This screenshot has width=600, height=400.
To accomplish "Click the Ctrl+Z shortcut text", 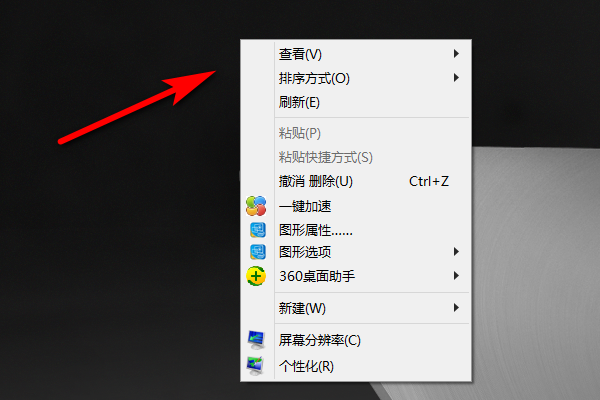I will click(x=429, y=181).
